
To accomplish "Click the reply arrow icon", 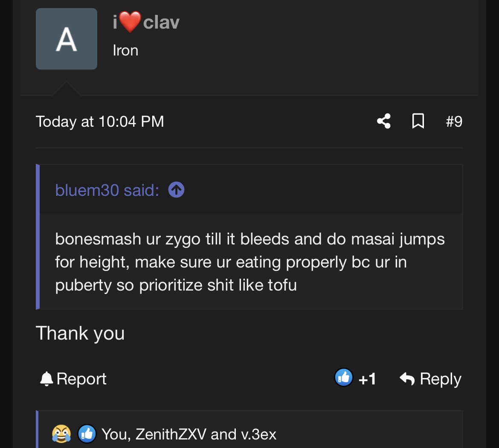I will point(407,378).
